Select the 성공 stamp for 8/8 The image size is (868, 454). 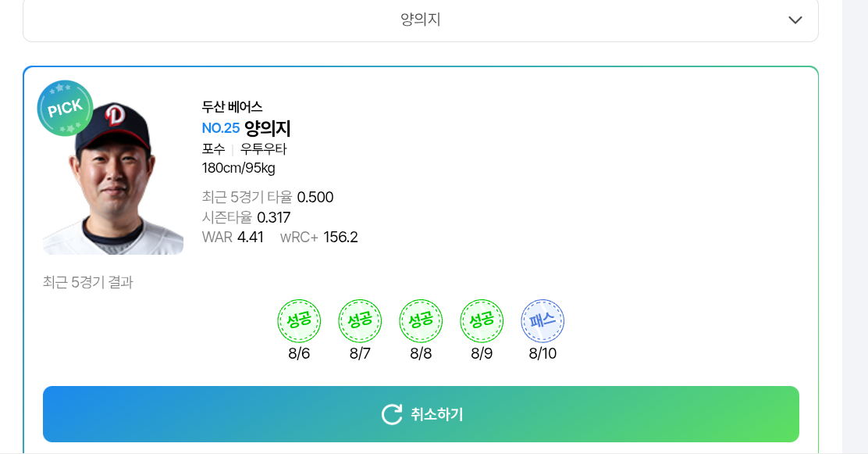(x=421, y=320)
